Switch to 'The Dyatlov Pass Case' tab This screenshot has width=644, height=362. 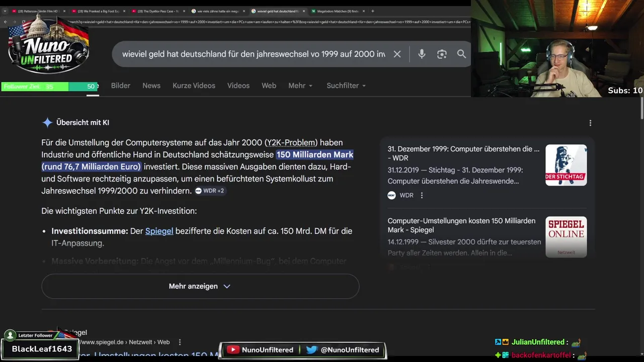point(157,11)
